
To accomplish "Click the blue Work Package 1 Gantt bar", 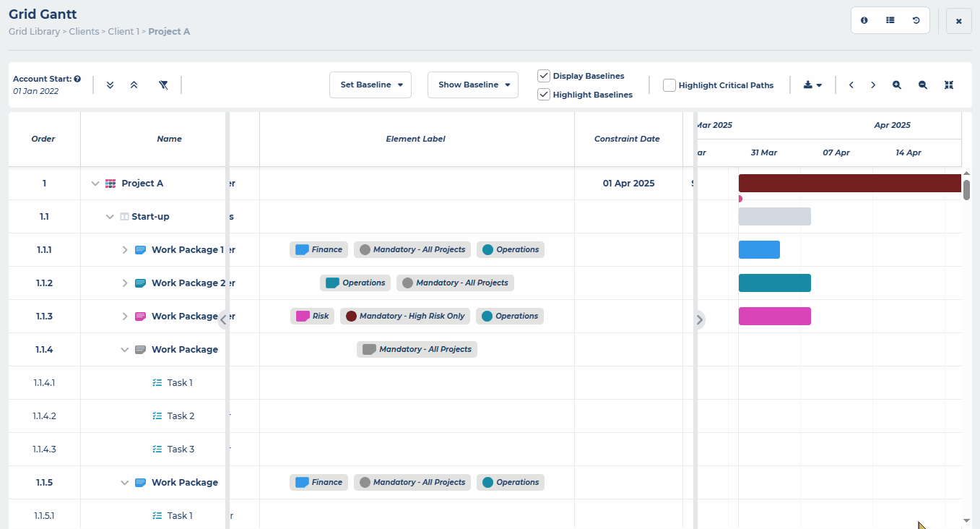I will 759,250.
